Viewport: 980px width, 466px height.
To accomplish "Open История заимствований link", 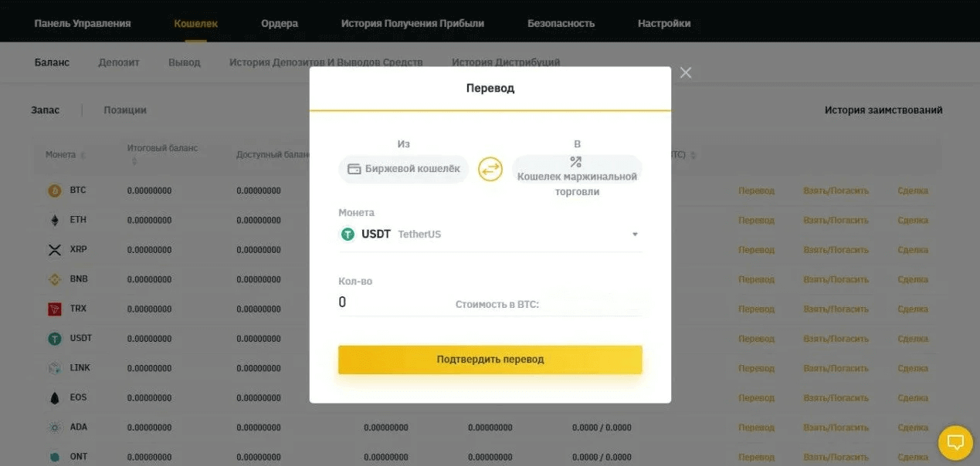I will coord(883,110).
